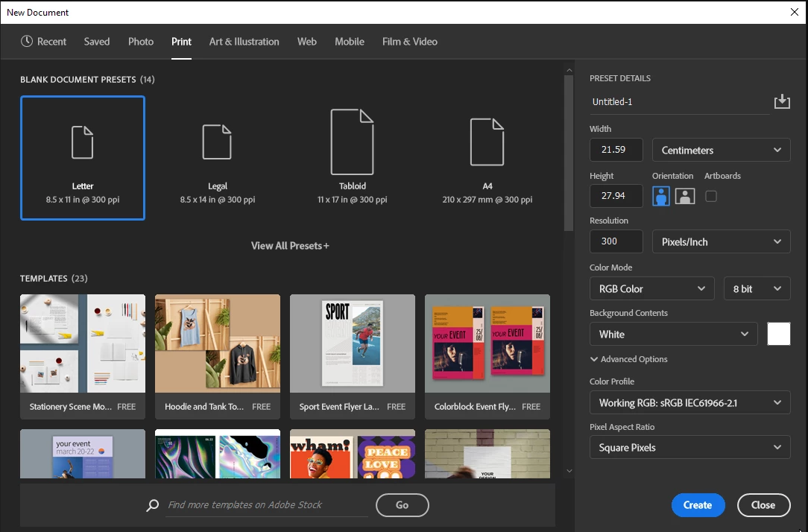
Task: Switch to the Web tab
Action: tap(306, 42)
